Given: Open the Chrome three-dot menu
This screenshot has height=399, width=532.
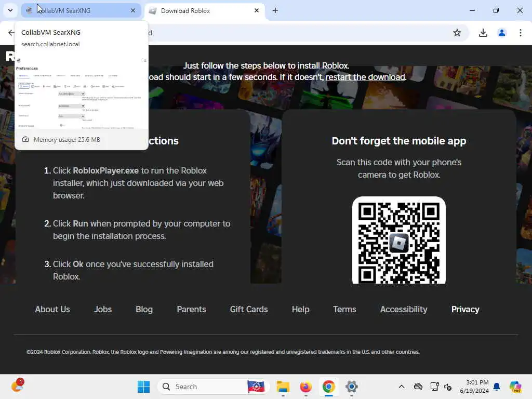Looking at the screenshot, I should [x=521, y=33].
